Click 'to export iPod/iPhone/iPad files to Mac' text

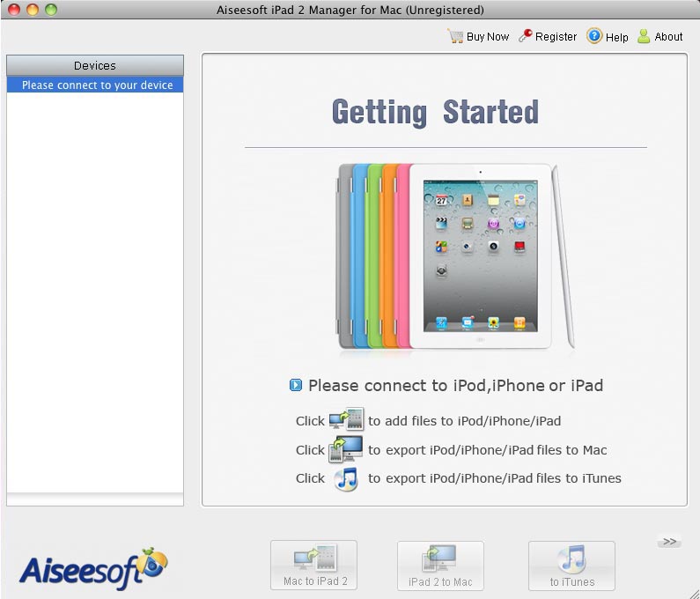pyautogui.click(x=488, y=450)
